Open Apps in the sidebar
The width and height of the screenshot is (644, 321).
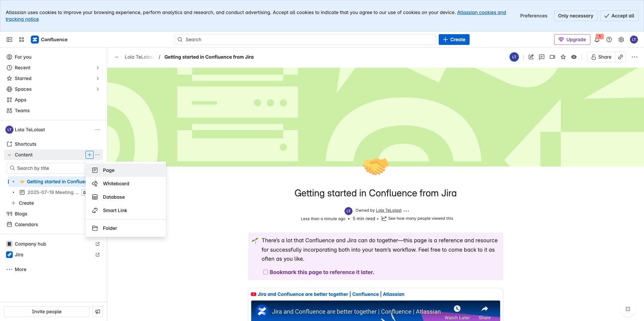click(x=54, y=100)
